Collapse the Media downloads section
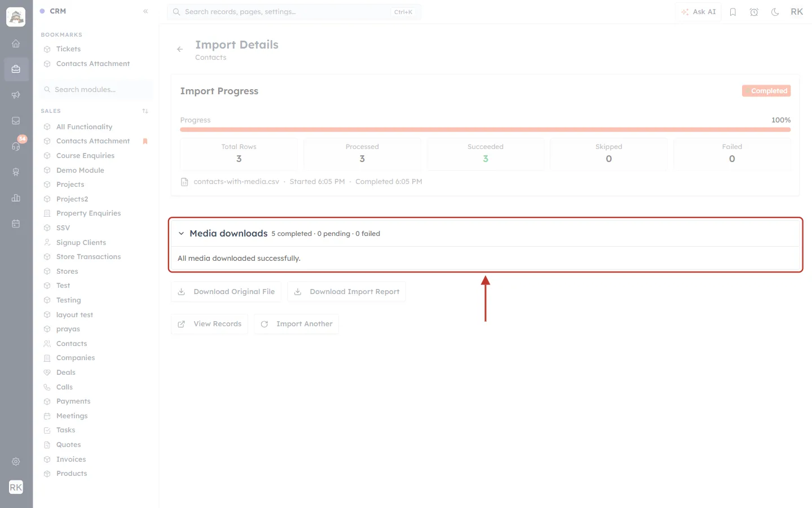This screenshot has width=812, height=508. tap(181, 234)
